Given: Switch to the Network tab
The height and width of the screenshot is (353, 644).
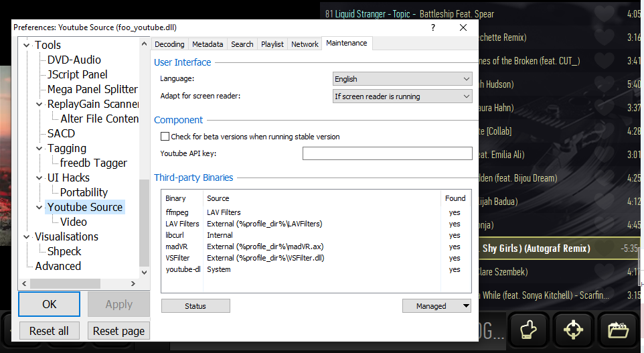Looking at the screenshot, I should (305, 44).
